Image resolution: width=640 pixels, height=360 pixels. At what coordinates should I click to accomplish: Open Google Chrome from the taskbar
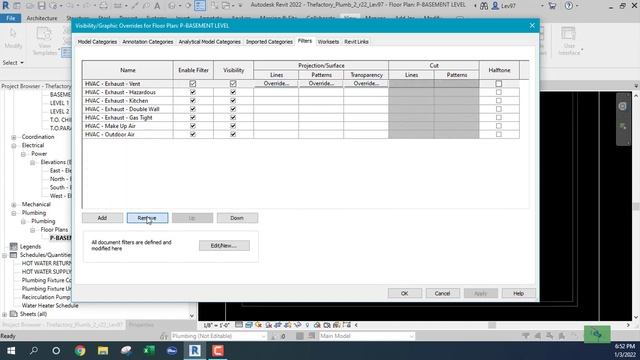(x=80, y=351)
